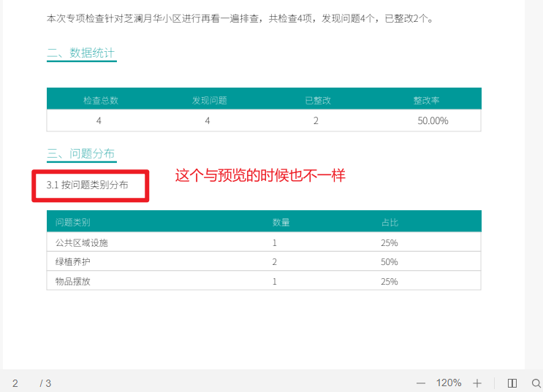This screenshot has width=543, height=392.
Task: Click the 整改率 column header
Action: 426,100
